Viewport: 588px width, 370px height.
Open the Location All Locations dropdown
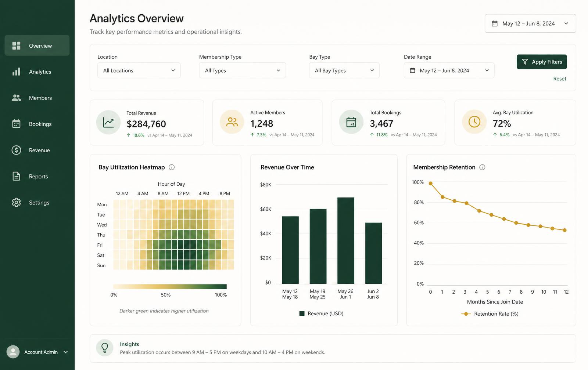pos(139,70)
